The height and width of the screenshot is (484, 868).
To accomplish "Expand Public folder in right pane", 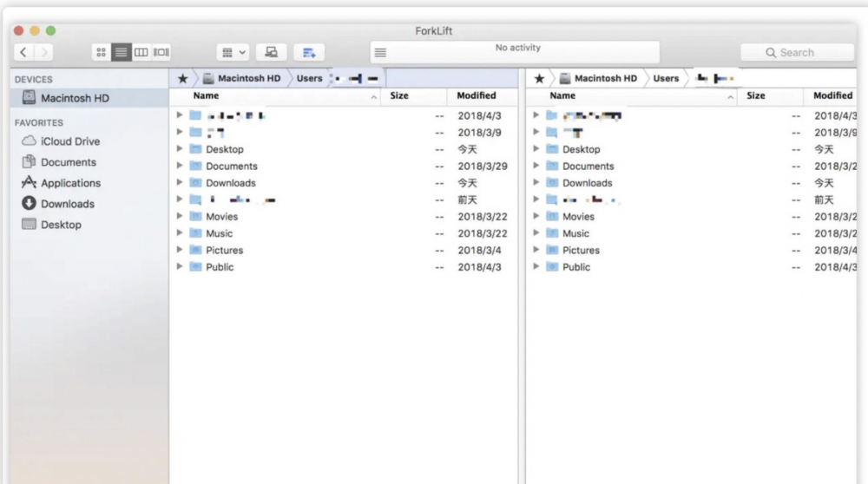I will click(536, 266).
